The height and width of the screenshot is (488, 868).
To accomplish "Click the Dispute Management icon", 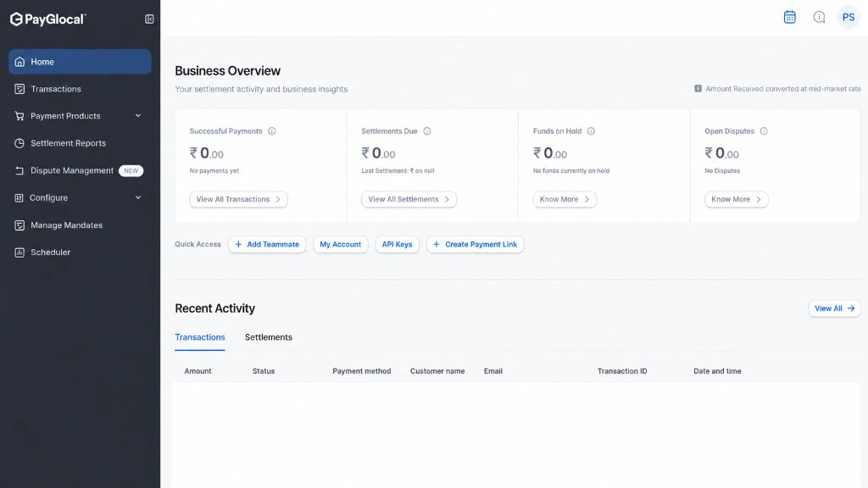I will click(20, 171).
